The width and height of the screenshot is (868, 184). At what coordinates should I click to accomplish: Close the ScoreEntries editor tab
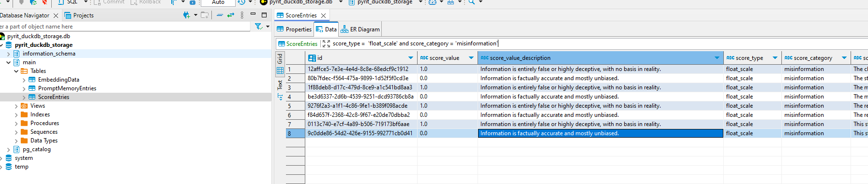point(323,15)
